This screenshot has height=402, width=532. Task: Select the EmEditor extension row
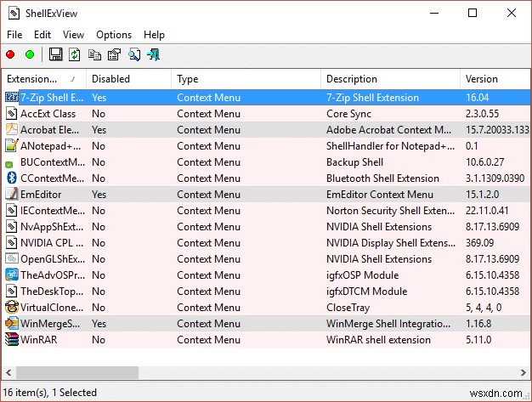(41, 195)
